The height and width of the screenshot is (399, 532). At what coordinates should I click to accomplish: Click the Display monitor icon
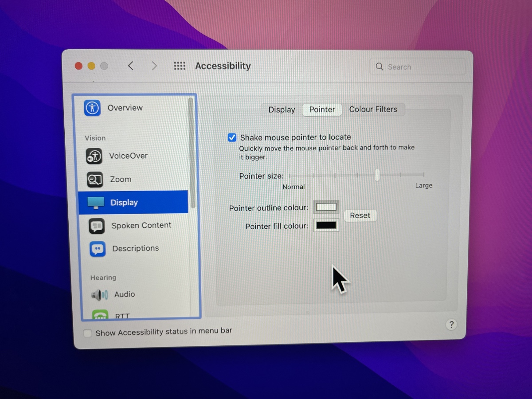pyautogui.click(x=96, y=203)
